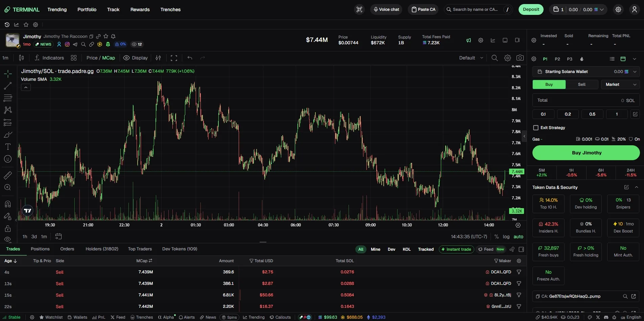Edit custom buy amount presets

[x=635, y=114]
